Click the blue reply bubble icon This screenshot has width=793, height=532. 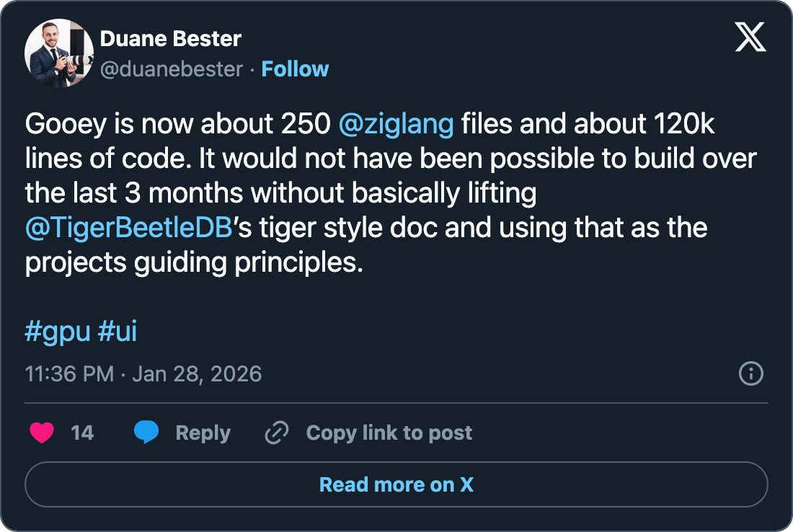[x=146, y=433]
